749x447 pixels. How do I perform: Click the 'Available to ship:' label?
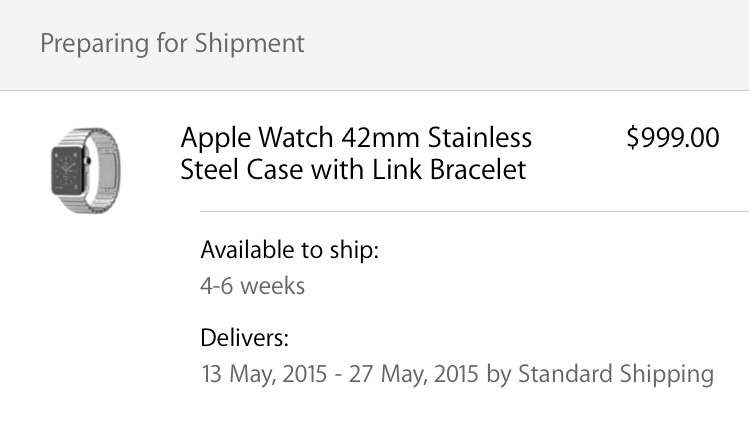tap(289, 249)
